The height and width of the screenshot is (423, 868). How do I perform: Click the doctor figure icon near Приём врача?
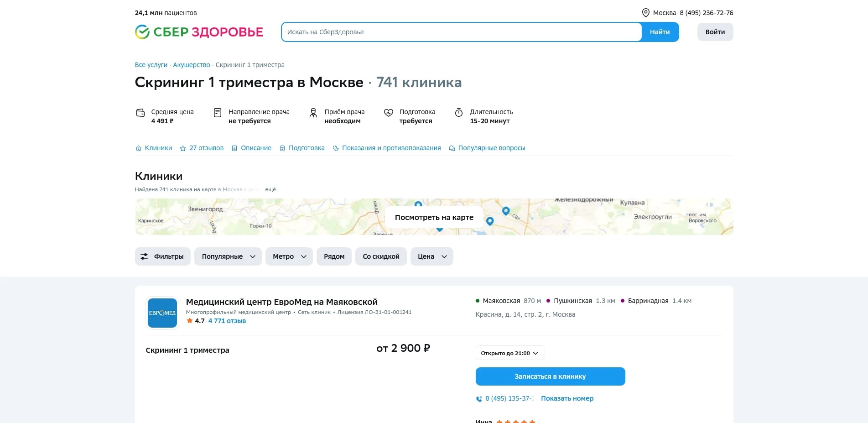point(313,113)
